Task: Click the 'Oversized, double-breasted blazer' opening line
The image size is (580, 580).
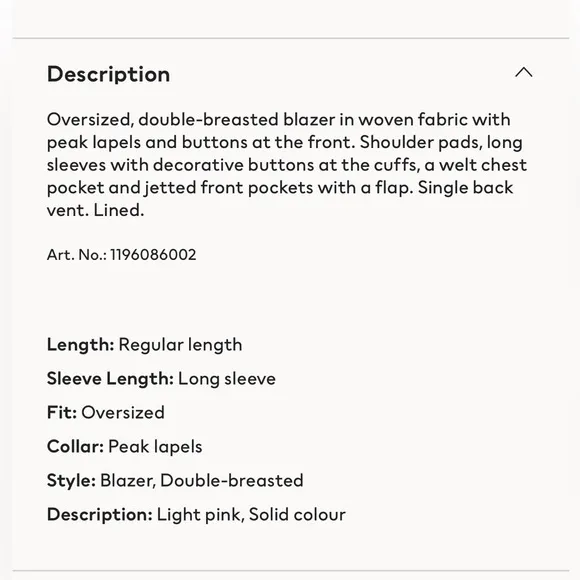Action: click(x=191, y=120)
